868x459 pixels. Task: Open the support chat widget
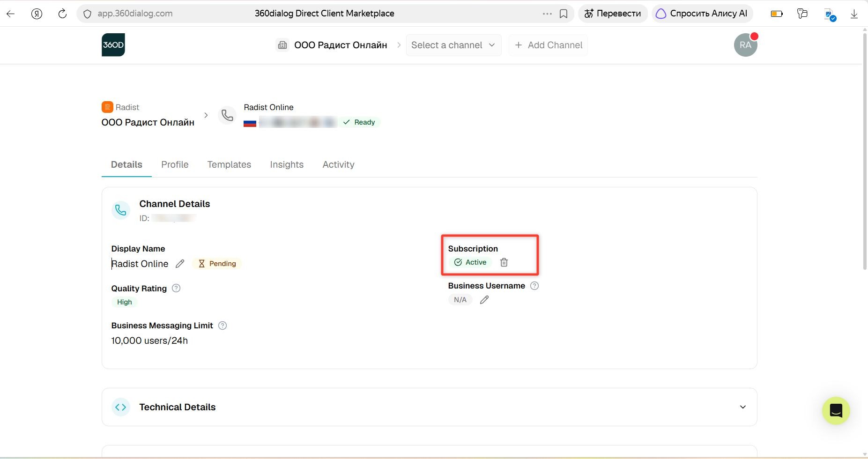click(836, 411)
